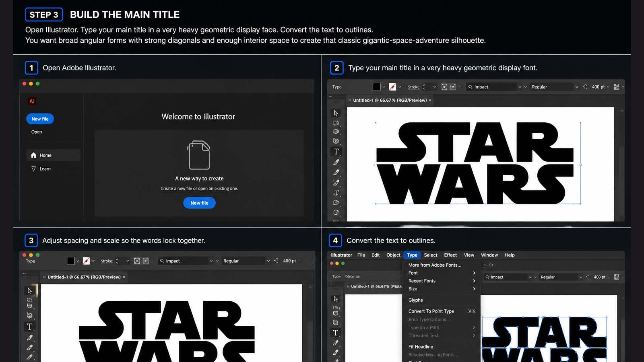The width and height of the screenshot is (644, 362).
Task: Open the Effect menu in the menu bar
Action: click(x=450, y=255)
